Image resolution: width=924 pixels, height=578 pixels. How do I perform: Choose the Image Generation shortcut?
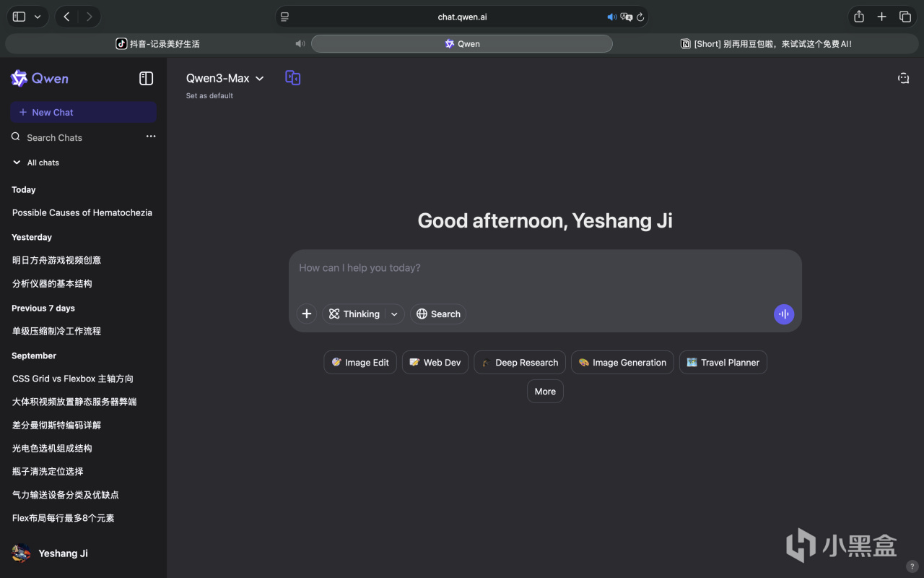tap(622, 363)
